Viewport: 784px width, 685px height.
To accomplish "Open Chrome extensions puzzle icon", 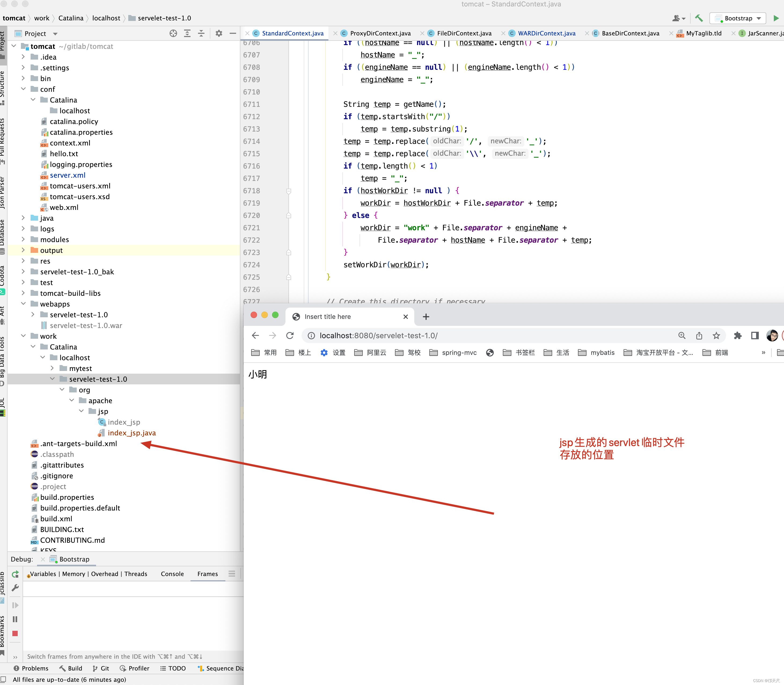I will click(x=737, y=336).
